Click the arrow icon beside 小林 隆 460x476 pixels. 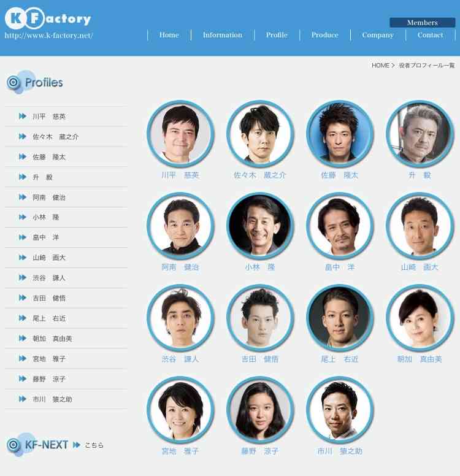[x=23, y=217]
